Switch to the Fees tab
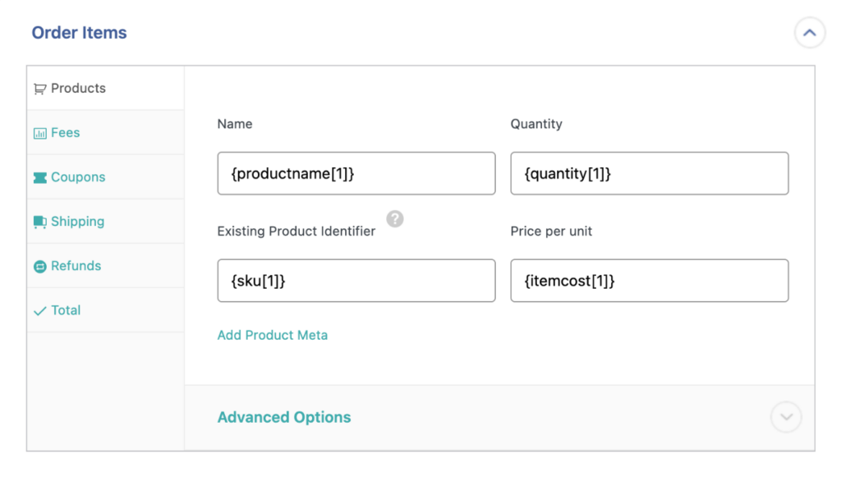841x504 pixels. tap(106, 133)
